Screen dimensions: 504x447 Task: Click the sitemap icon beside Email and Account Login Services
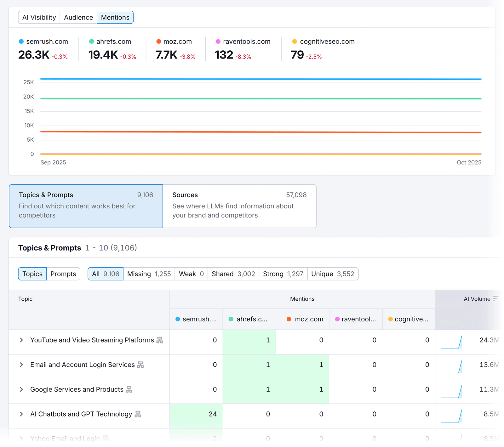click(x=141, y=365)
